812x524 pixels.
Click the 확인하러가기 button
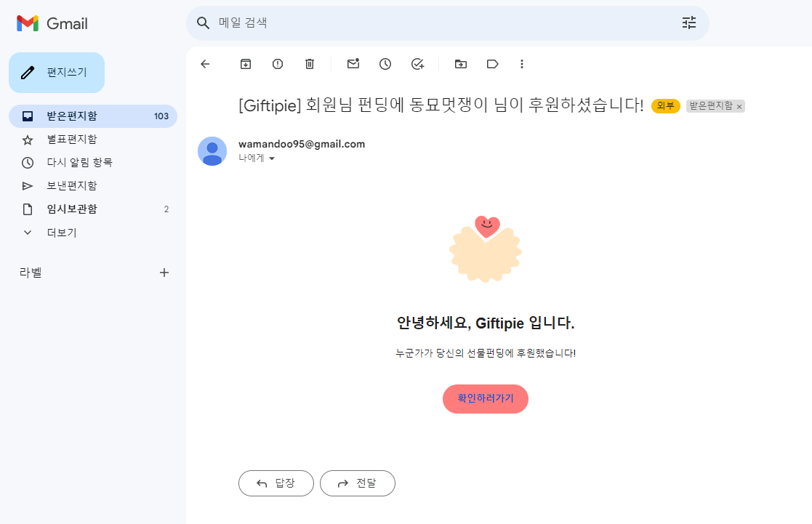485,399
